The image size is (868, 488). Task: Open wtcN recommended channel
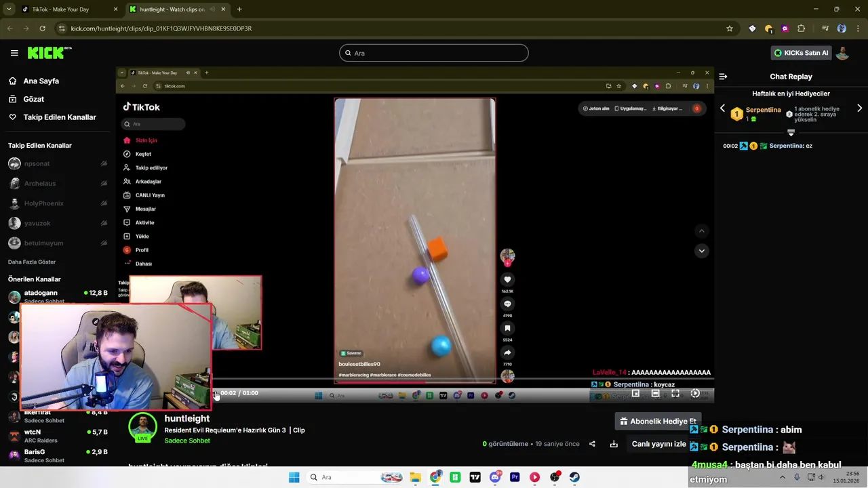58,435
